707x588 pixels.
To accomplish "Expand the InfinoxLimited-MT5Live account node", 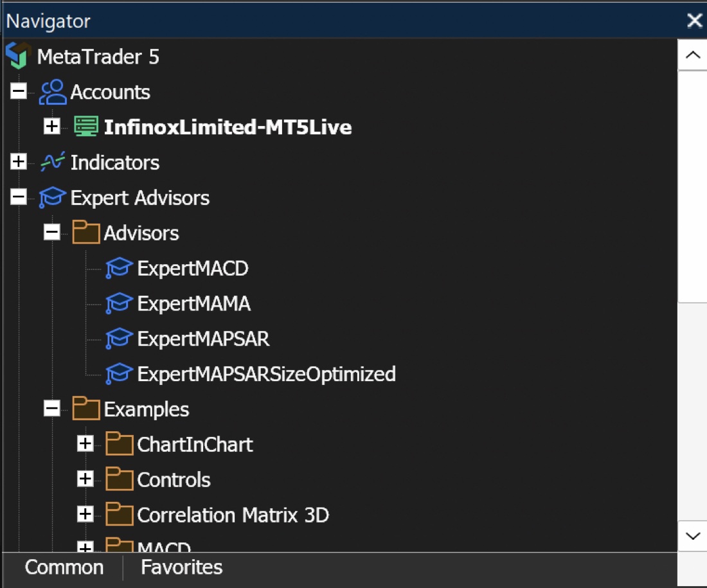I will coord(52,126).
